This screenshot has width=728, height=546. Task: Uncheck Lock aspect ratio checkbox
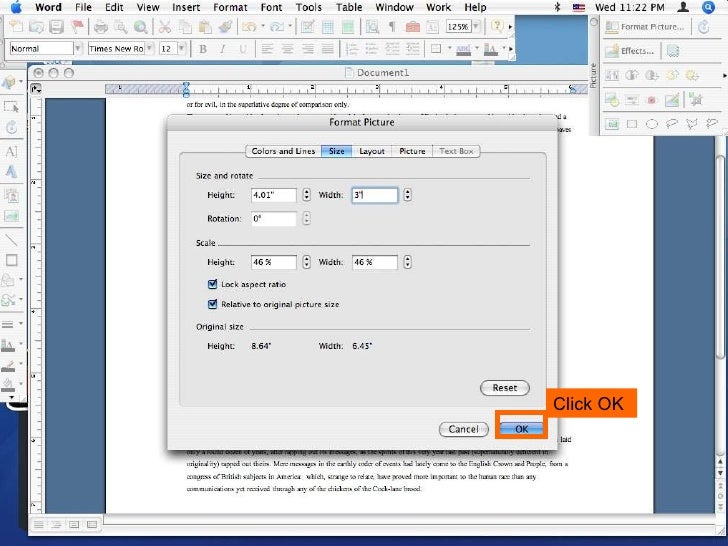tap(212, 285)
